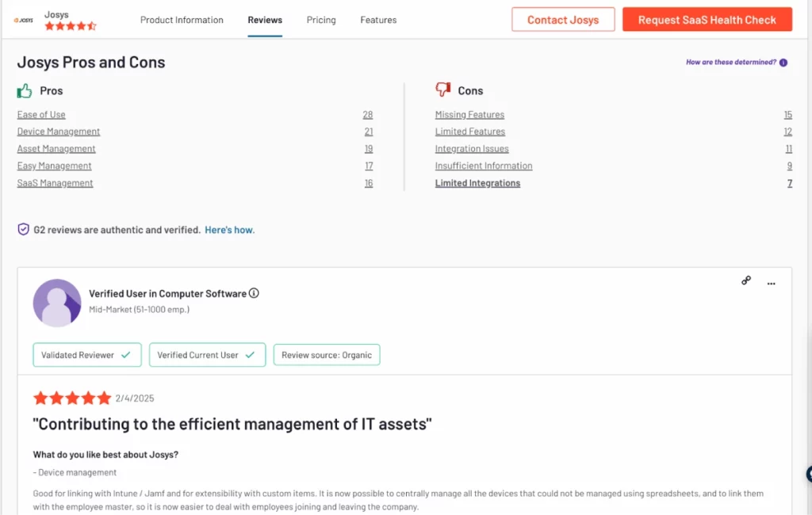Viewport: 812px width, 515px height.
Task: Click count 15 next to Missing Features
Action: pyautogui.click(x=788, y=114)
